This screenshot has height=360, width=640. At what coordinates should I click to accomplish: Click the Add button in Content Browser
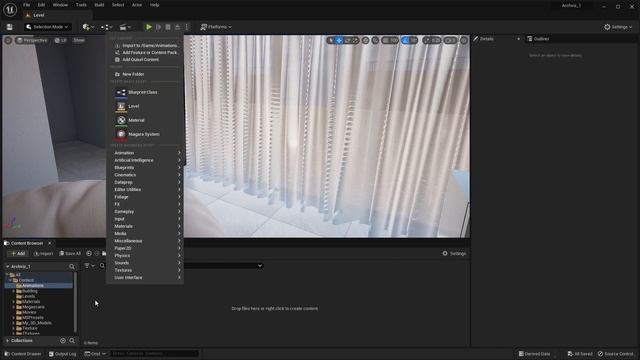(x=18, y=253)
